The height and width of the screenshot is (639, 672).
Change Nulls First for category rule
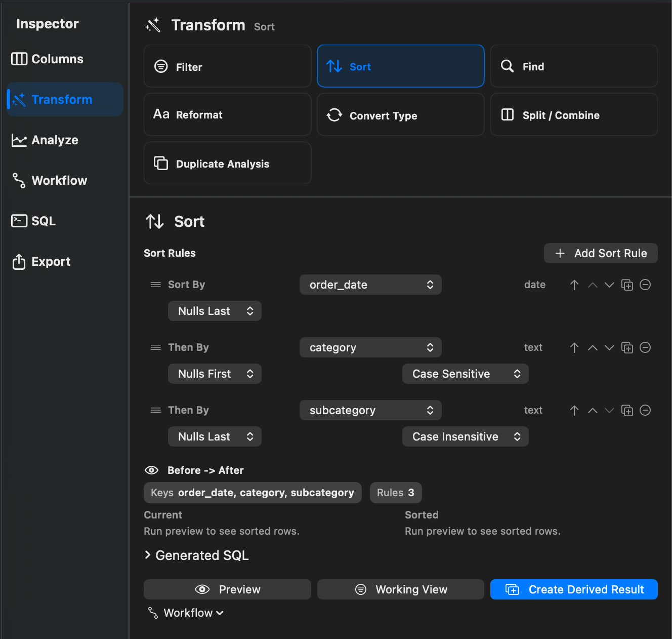215,374
